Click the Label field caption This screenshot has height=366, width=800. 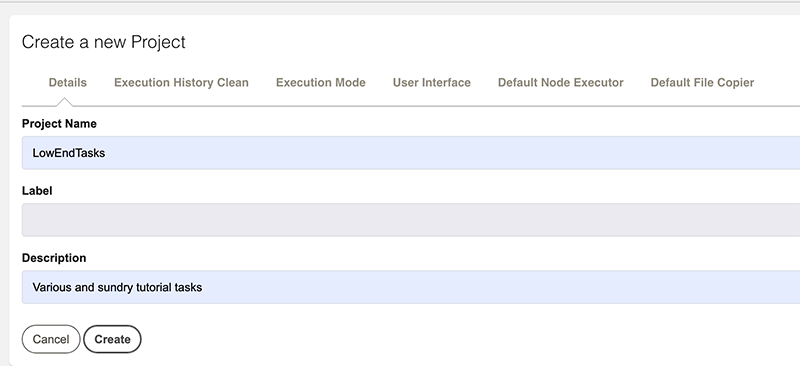tap(37, 191)
